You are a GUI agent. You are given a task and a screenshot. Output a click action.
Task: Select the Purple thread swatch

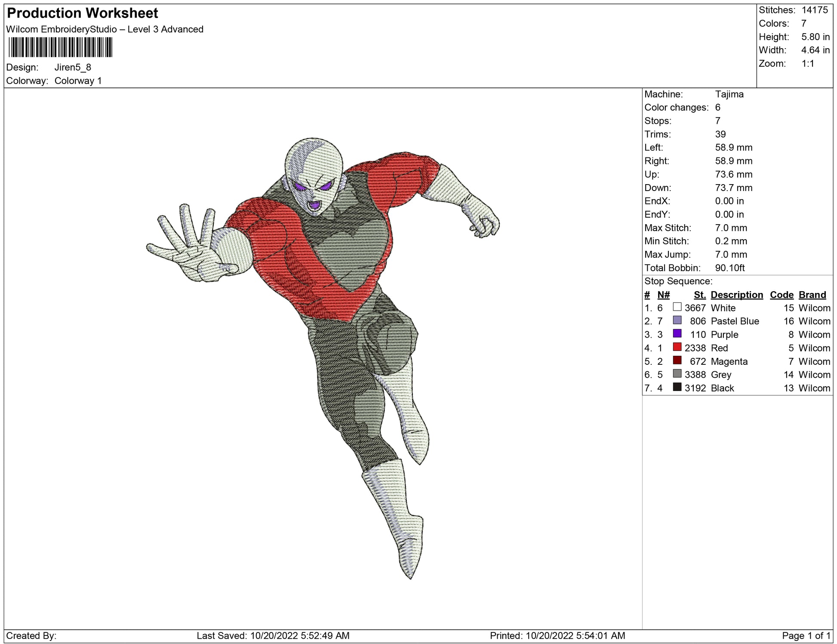[677, 334]
